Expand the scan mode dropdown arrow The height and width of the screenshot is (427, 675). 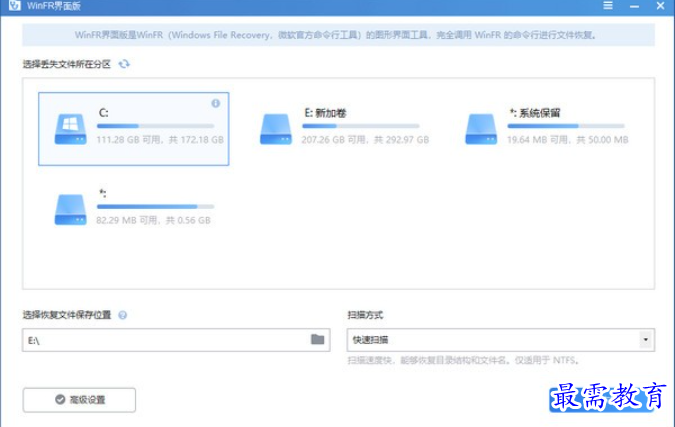[645, 340]
